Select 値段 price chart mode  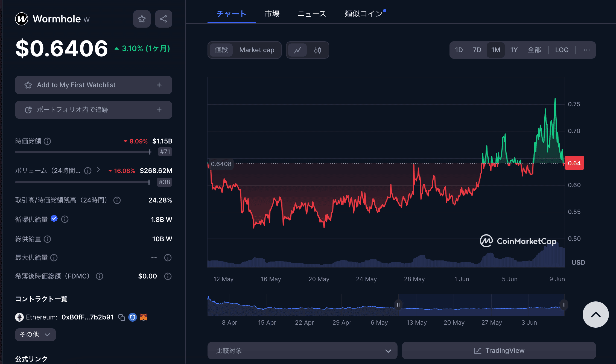[221, 50]
